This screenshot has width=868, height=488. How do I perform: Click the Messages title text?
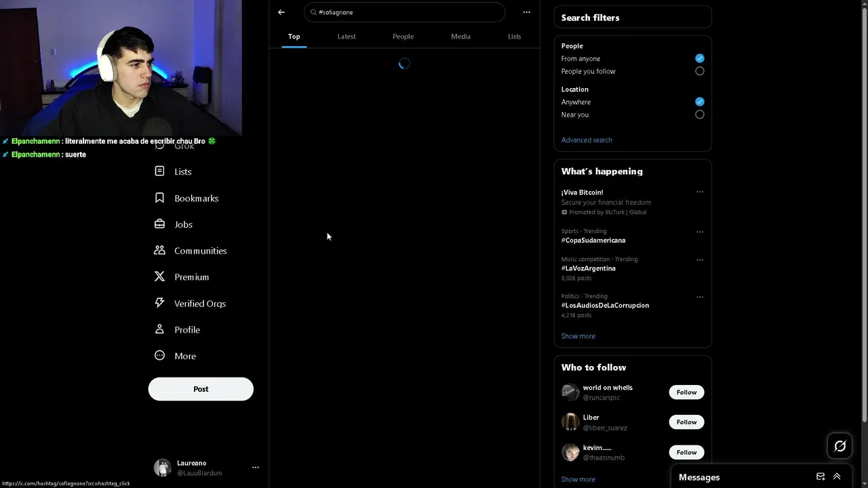tap(699, 477)
